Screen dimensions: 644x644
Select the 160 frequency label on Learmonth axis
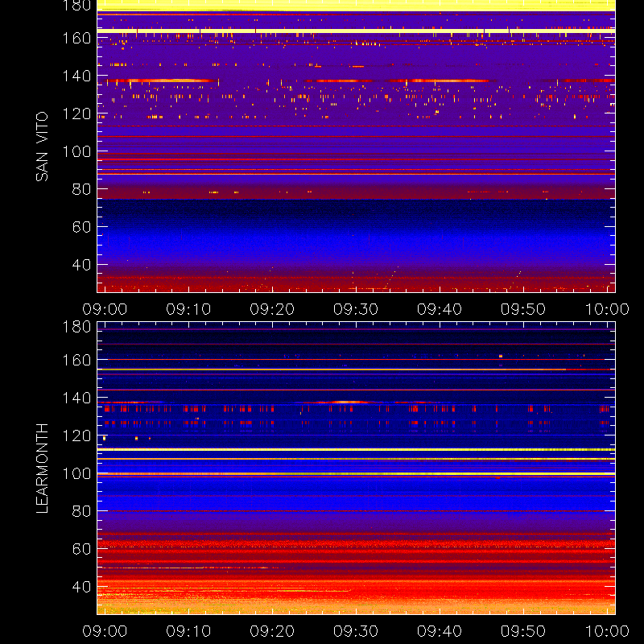(x=76, y=360)
